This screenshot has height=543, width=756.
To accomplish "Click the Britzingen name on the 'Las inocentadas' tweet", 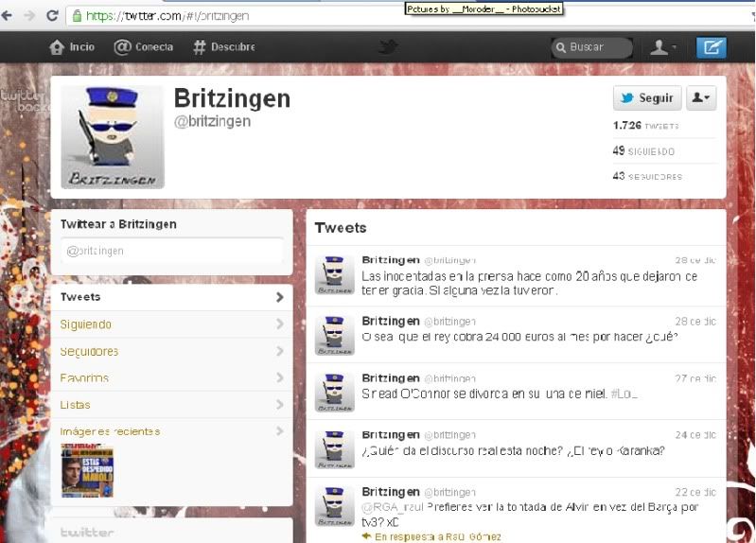I will pyautogui.click(x=391, y=260).
